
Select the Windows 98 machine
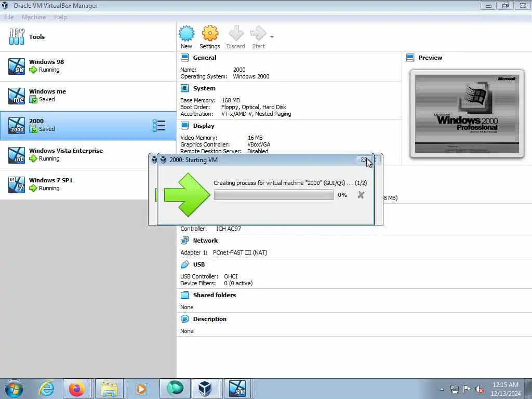pos(88,66)
